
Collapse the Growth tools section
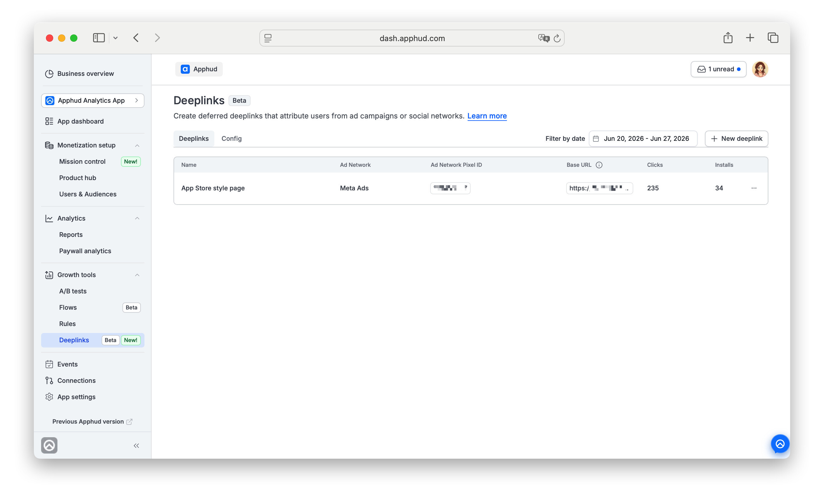coord(137,275)
